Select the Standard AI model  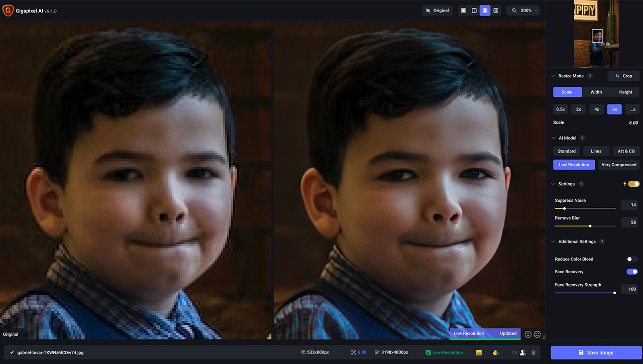click(566, 151)
